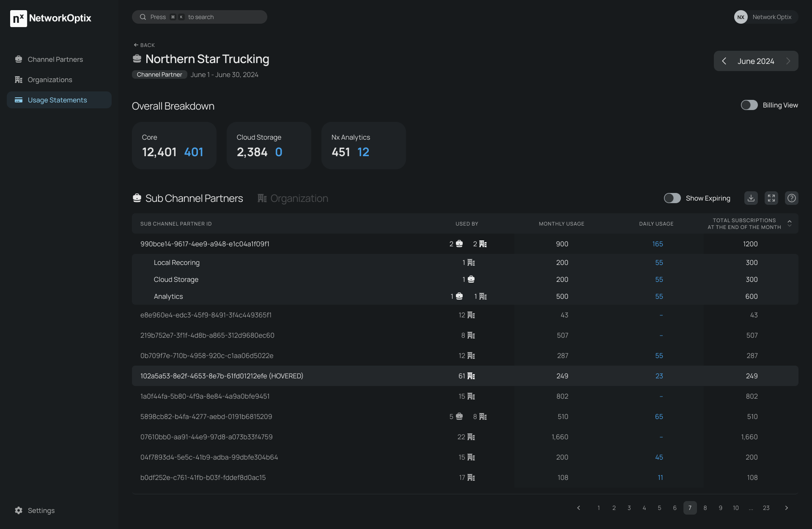The height and width of the screenshot is (529, 812).
Task: Click building icon in row 219b752e7
Action: (x=471, y=335)
